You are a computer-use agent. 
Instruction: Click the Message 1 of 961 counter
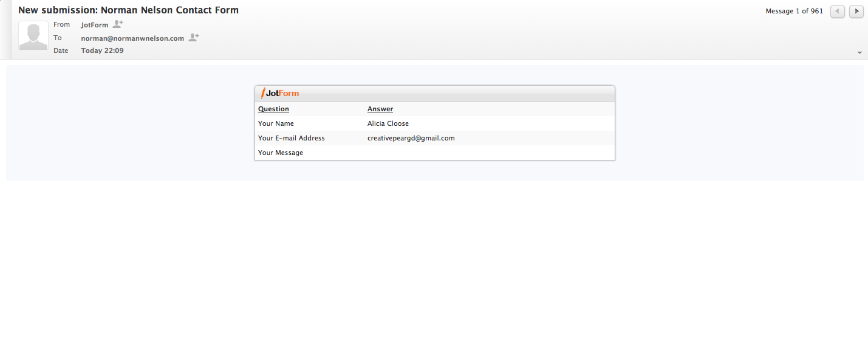[794, 12]
